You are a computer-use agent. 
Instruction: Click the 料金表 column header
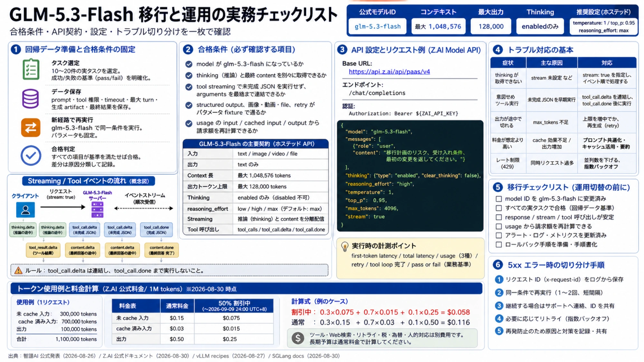tap(136, 306)
